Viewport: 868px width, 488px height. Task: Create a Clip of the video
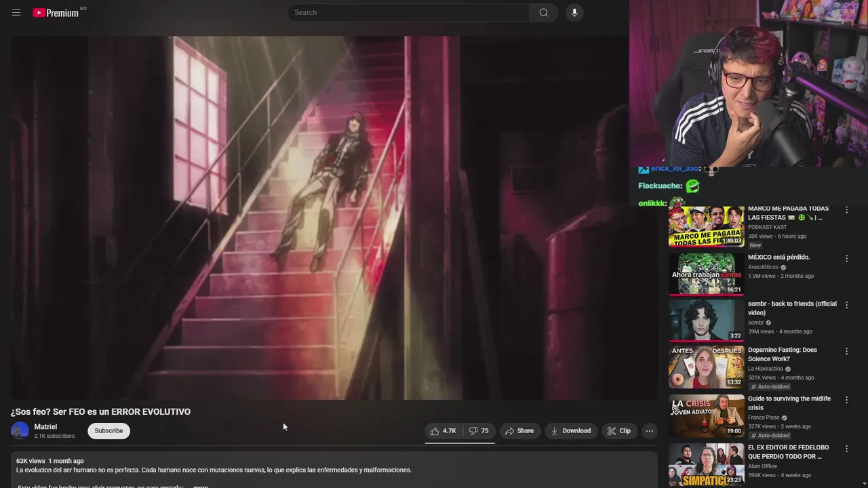pos(619,431)
